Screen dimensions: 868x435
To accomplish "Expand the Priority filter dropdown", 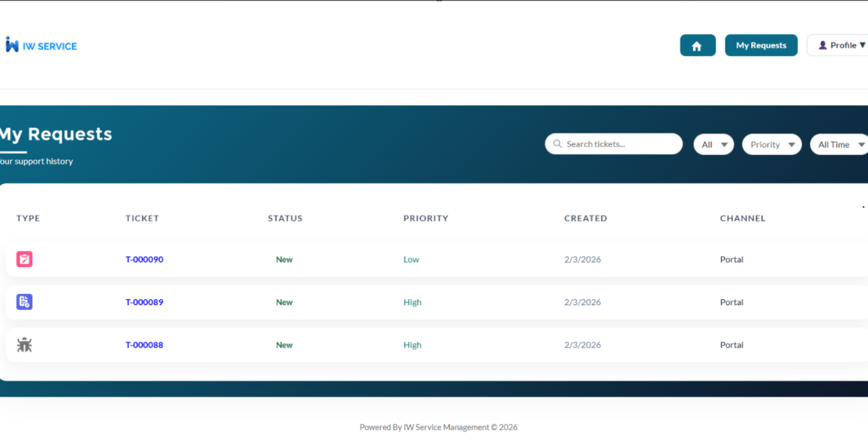I will [x=772, y=144].
